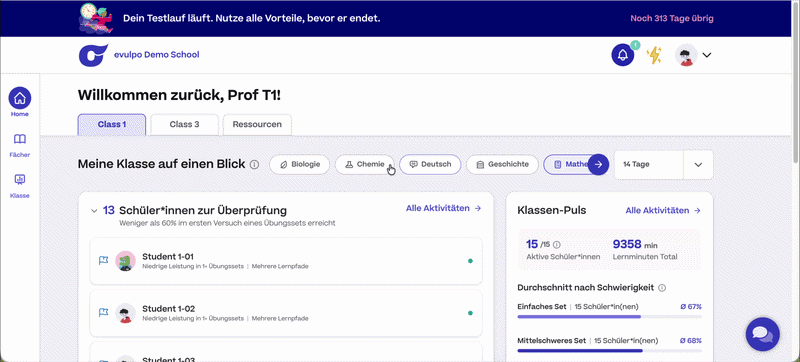Open the account menu chevron
Screen dimensions: 800x362
pos(707,55)
